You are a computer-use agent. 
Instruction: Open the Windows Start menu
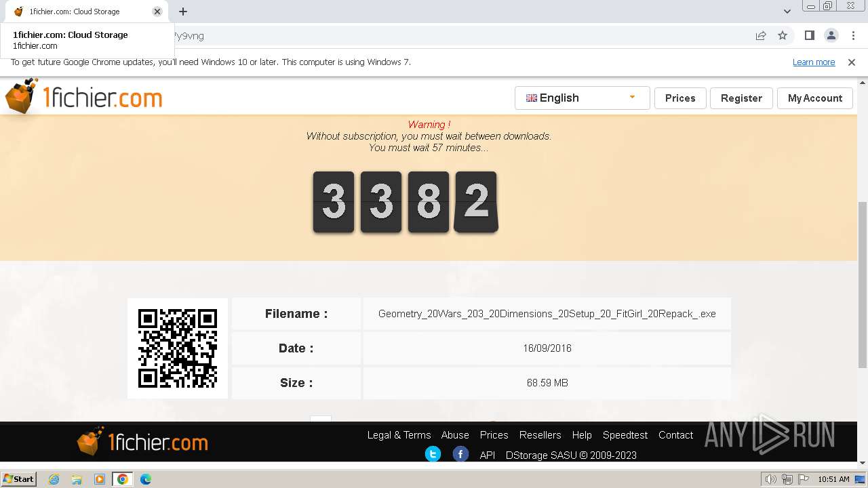coord(18,479)
